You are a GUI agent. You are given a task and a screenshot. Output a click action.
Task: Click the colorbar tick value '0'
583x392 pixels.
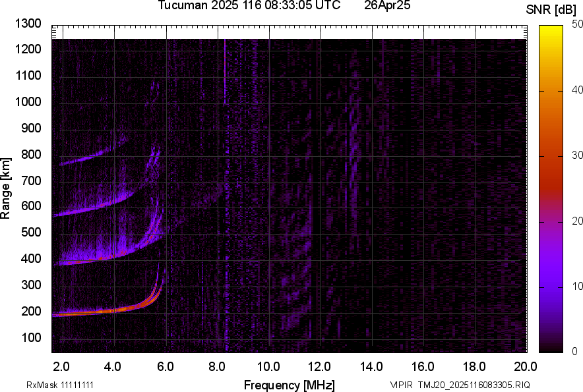click(575, 351)
